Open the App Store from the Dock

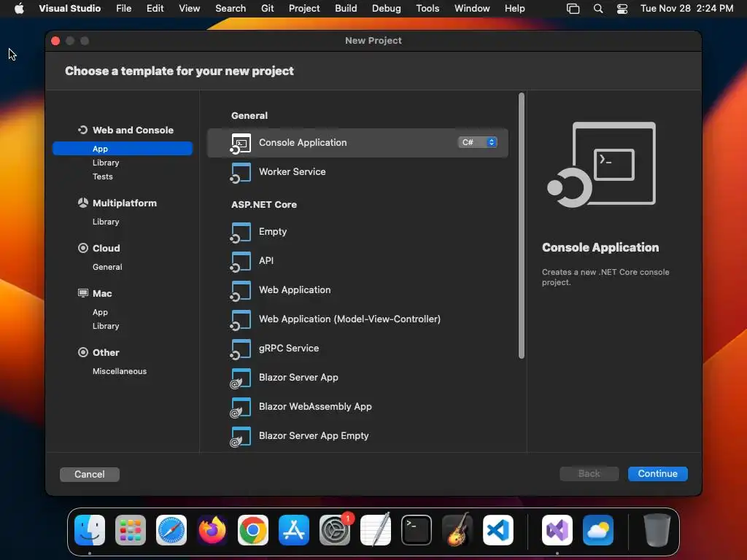point(294,530)
